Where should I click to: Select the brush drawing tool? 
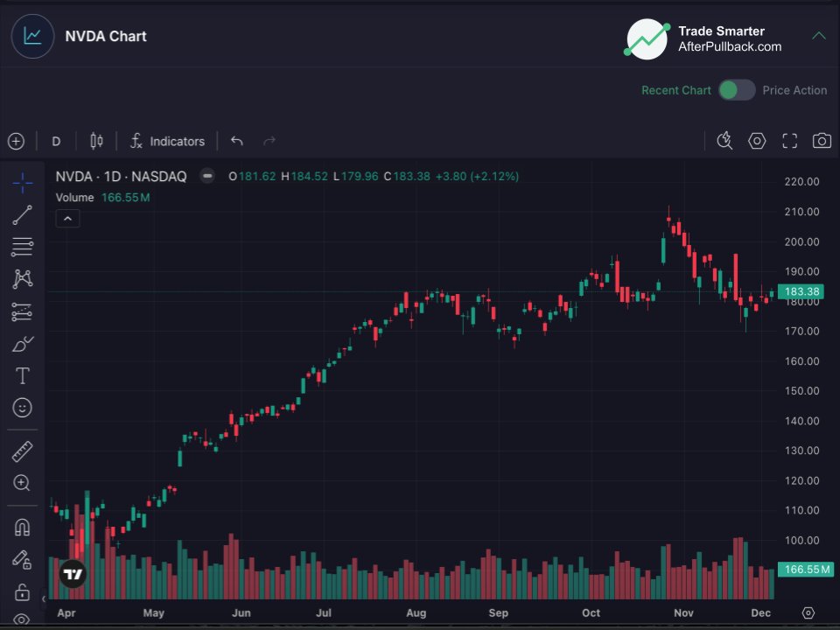pyautogui.click(x=23, y=344)
